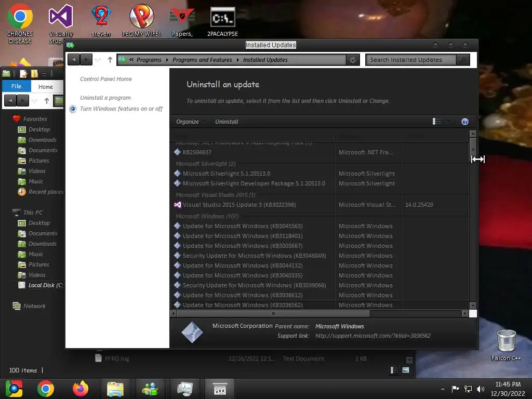Select Network in File Explorer sidebar
This screenshot has width=532, height=399.
tap(34, 306)
